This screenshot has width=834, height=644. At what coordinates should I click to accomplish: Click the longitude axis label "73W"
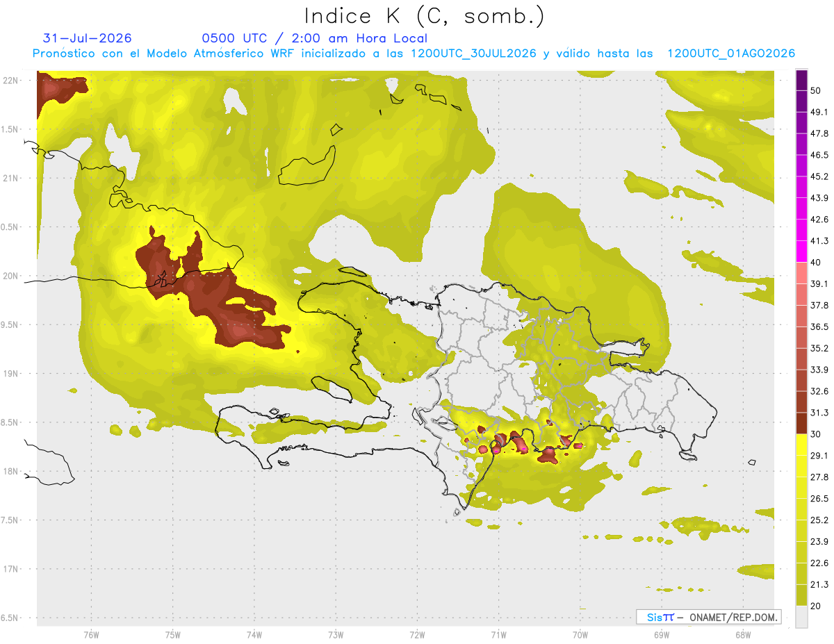coord(336,636)
